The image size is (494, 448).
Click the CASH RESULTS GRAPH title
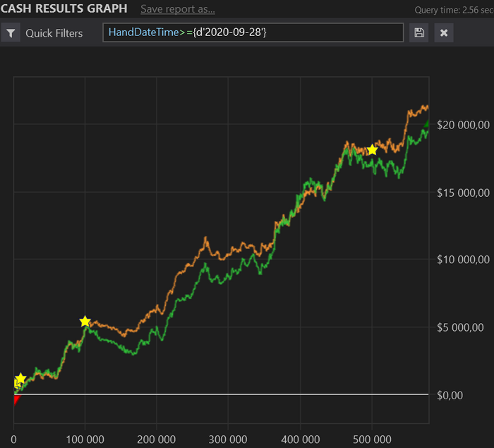tap(64, 8)
